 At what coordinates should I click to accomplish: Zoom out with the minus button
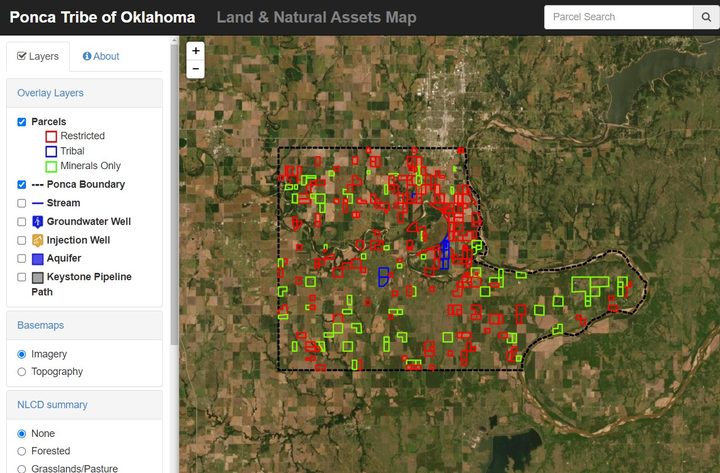(196, 69)
